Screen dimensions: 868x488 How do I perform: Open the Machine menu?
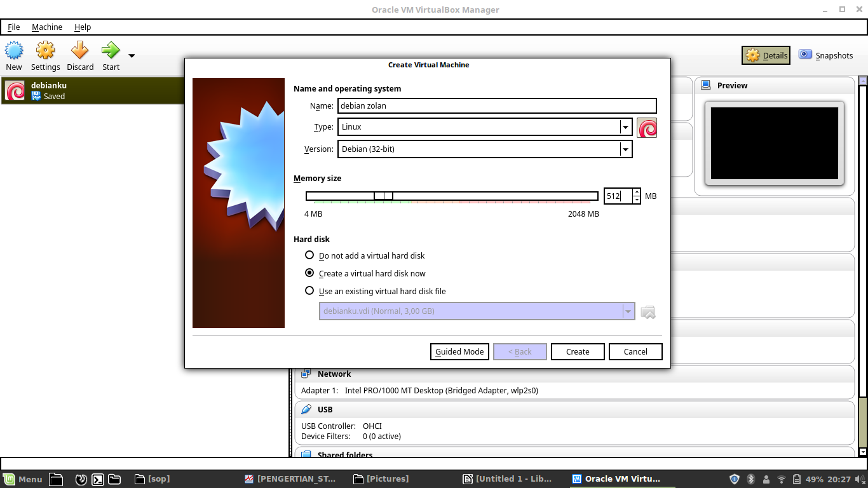[47, 27]
